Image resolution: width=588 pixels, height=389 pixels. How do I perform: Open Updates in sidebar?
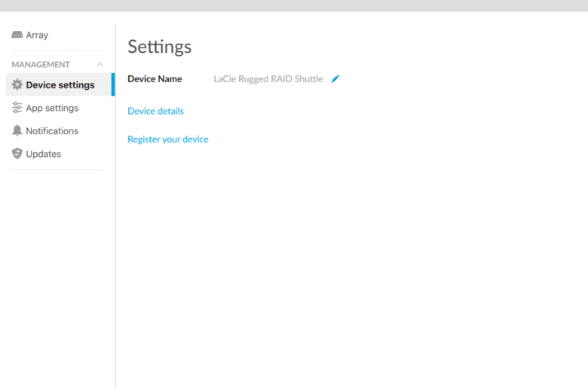tap(37, 154)
